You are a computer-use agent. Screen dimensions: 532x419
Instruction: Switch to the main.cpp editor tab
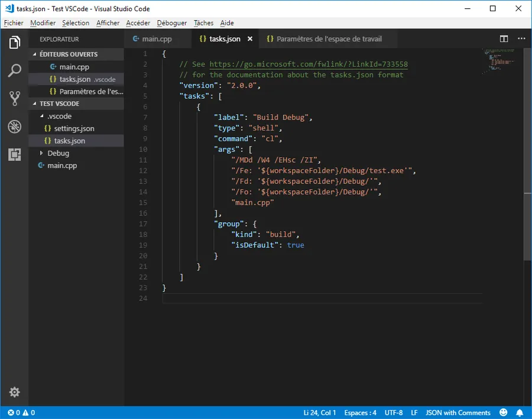pos(157,38)
